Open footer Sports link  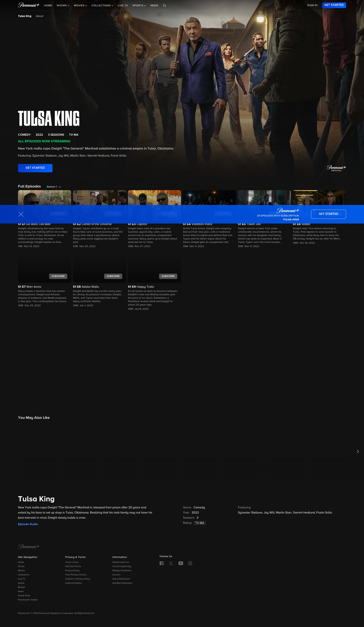pos(21,583)
